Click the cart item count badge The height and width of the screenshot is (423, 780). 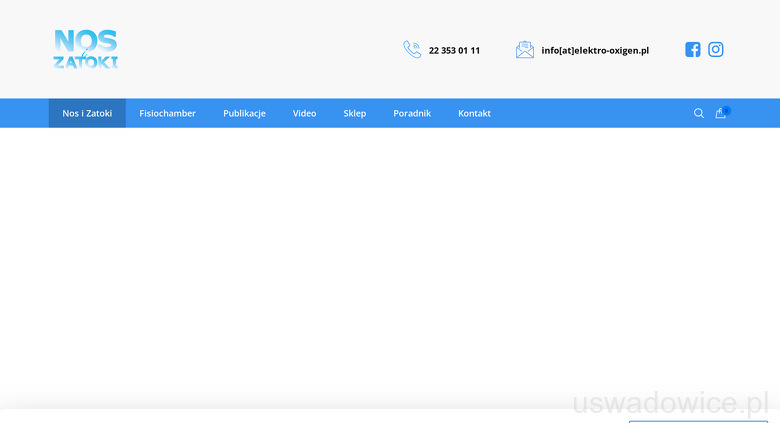pos(727,110)
